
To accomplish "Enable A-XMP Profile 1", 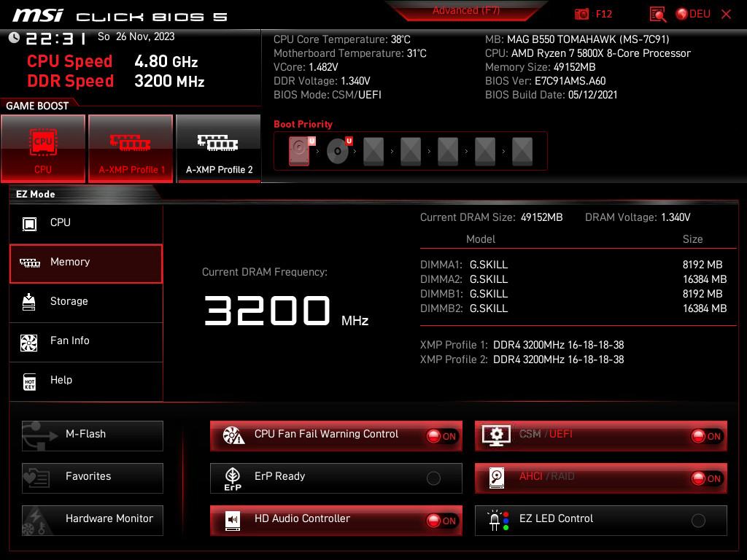I will click(x=131, y=149).
